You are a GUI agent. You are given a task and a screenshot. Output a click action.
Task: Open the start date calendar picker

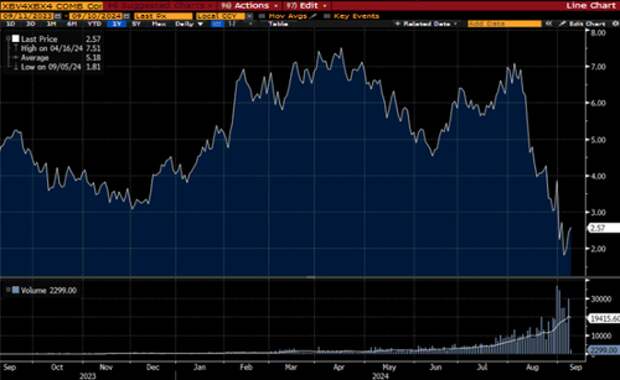pyautogui.click(x=58, y=16)
